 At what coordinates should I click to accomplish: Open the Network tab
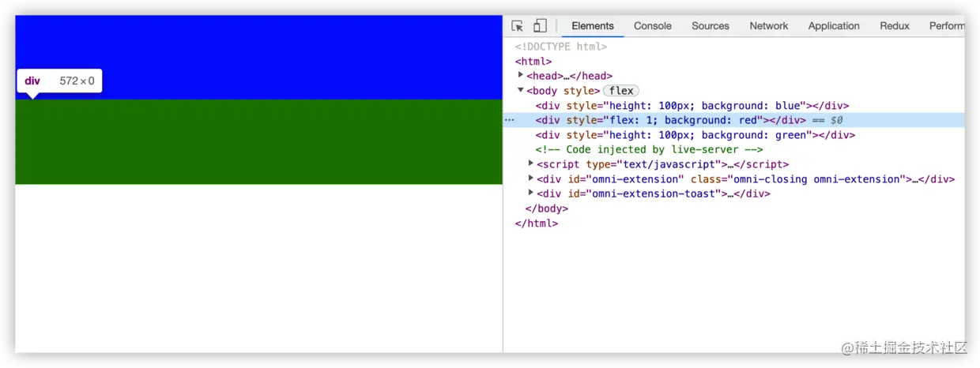click(x=769, y=26)
